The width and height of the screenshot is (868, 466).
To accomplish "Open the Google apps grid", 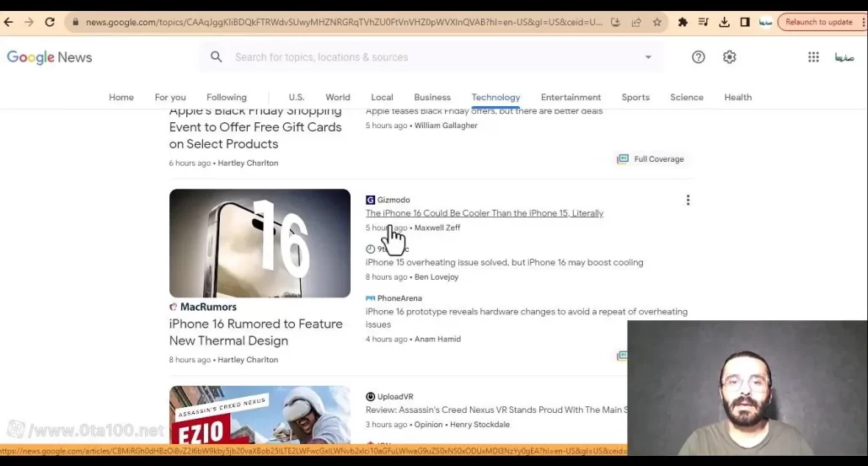I will pos(813,57).
